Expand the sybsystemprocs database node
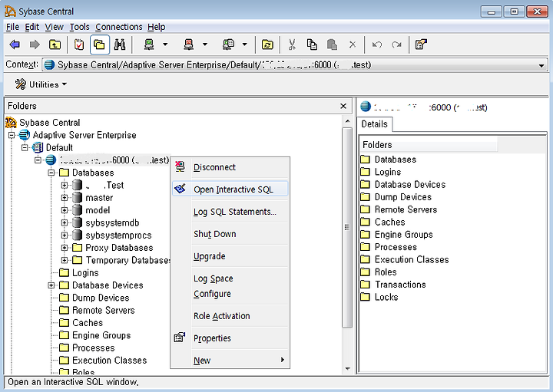 65,236
